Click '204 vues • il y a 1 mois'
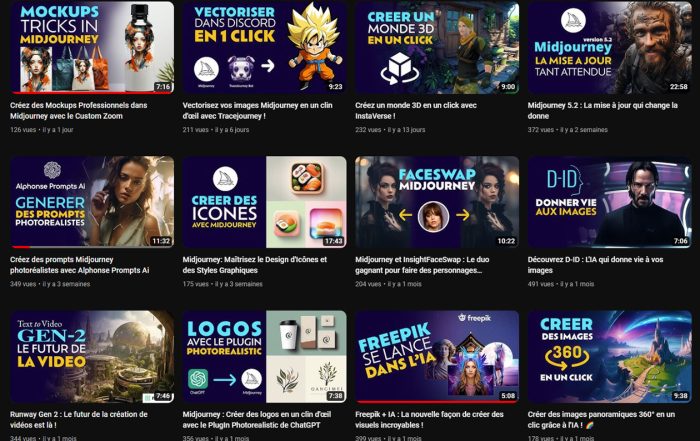 (x=388, y=284)
